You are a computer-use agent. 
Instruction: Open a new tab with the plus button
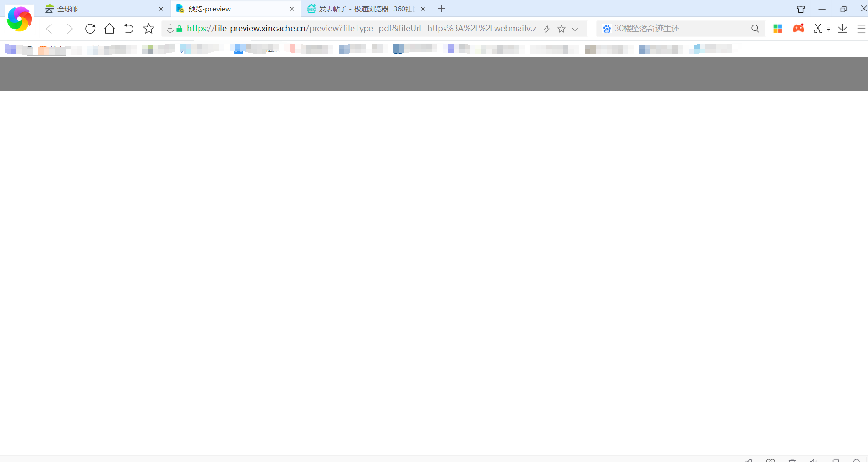point(441,9)
